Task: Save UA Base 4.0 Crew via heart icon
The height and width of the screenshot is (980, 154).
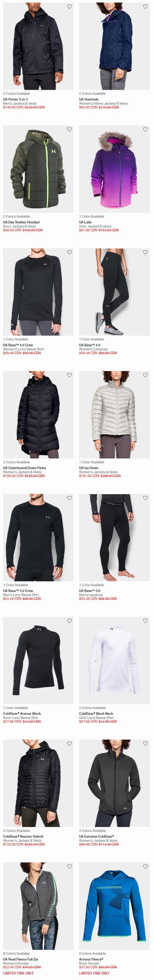Action: pyautogui.click(x=69, y=252)
